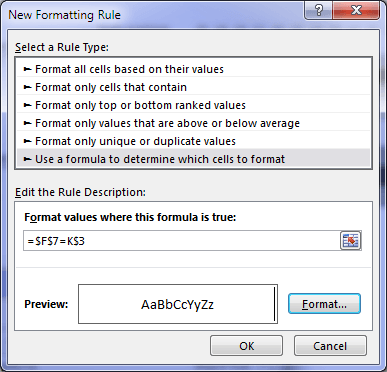Click arrow bullet beside above or below average
This screenshot has width=387, height=372.
click(27, 123)
